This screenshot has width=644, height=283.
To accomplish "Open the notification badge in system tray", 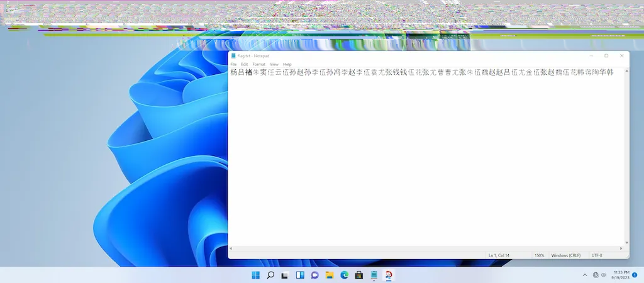I will point(635,275).
